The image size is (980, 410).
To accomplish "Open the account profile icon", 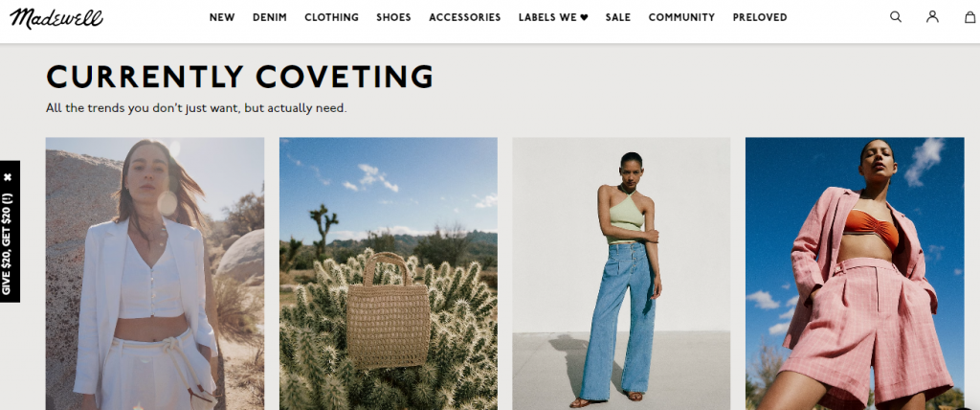I will point(932,17).
